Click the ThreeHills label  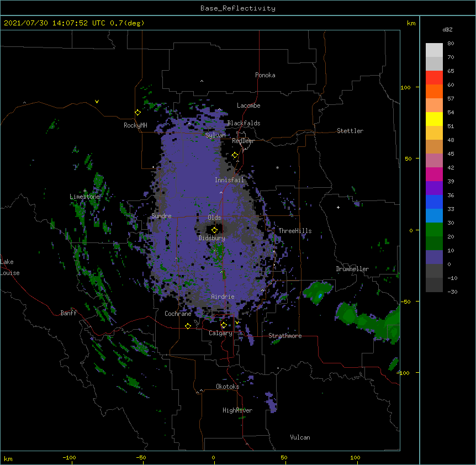[x=295, y=231]
